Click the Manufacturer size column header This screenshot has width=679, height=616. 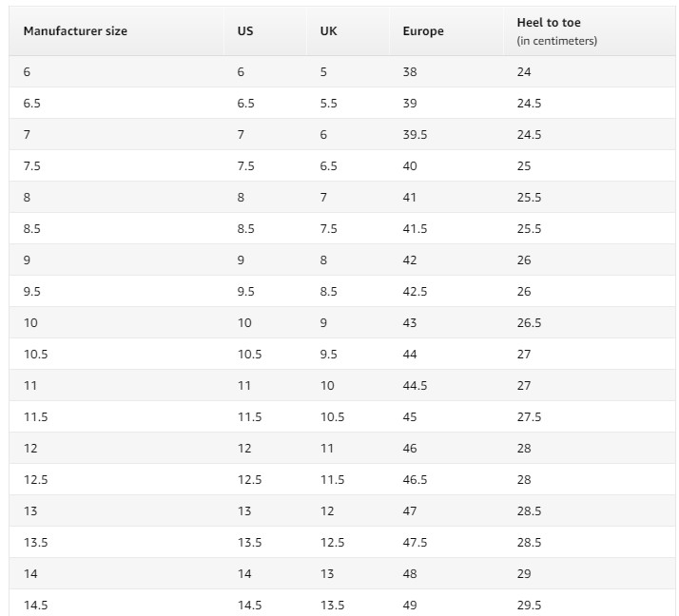[75, 31]
